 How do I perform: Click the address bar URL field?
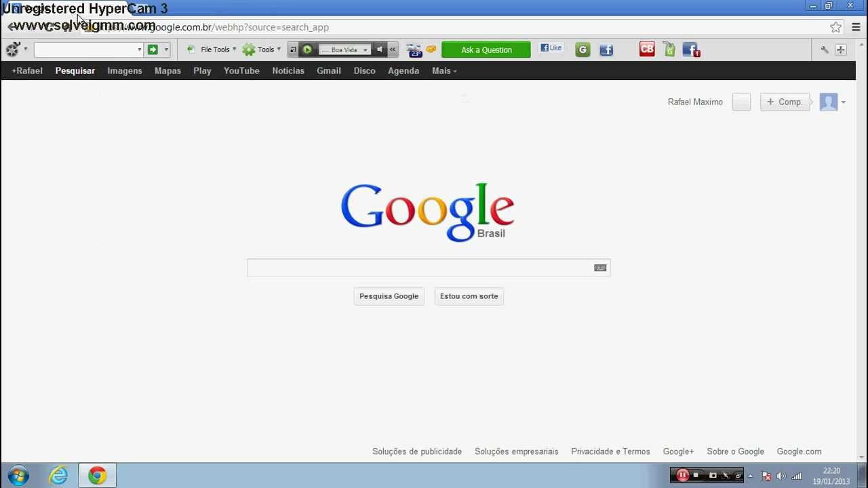click(x=461, y=27)
